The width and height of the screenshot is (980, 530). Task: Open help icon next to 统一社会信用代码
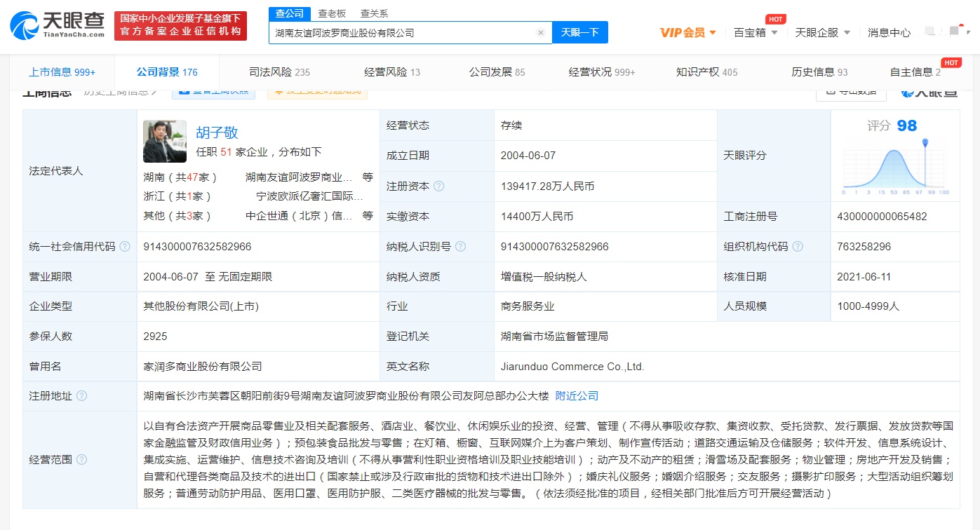coord(125,247)
